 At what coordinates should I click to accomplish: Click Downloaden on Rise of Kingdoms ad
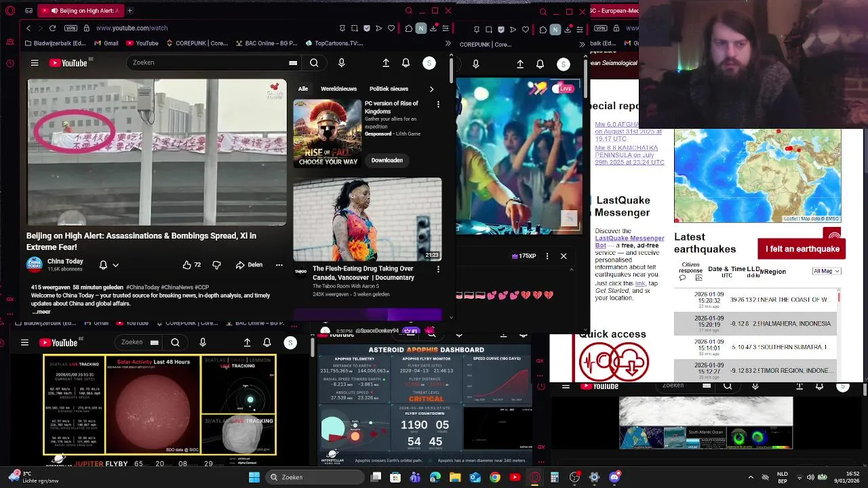click(x=387, y=160)
